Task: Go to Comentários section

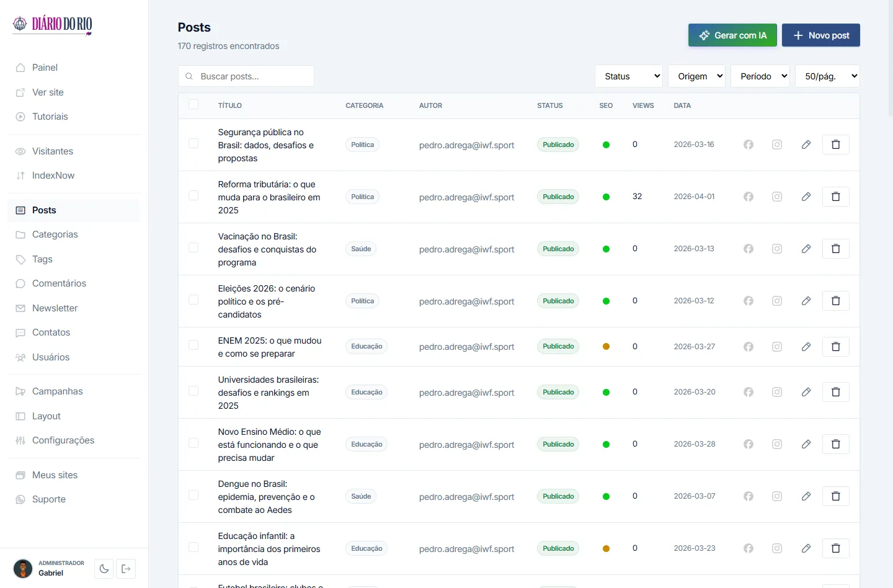Action: [74, 283]
